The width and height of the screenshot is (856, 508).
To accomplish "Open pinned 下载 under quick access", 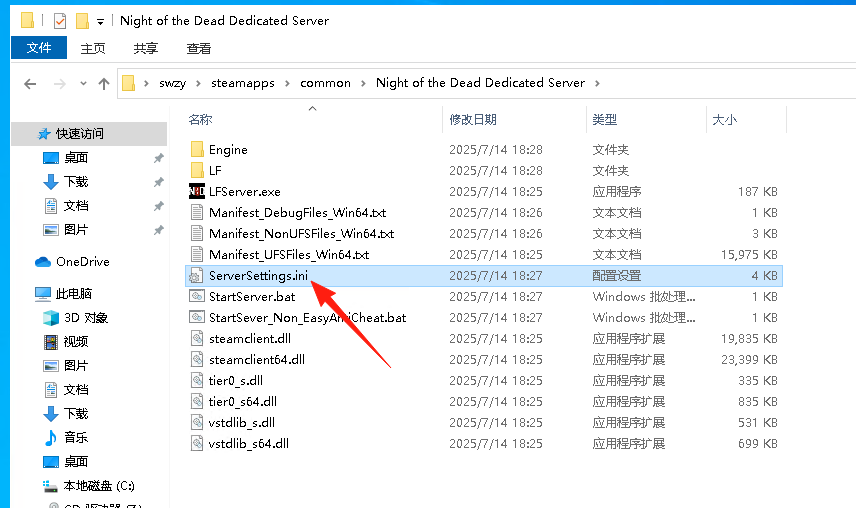I will [76, 182].
